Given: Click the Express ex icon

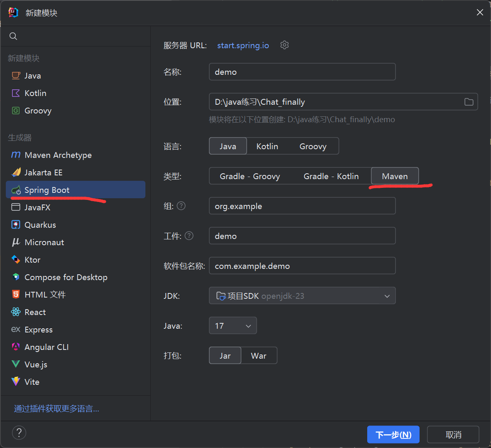Looking at the screenshot, I should [16, 329].
